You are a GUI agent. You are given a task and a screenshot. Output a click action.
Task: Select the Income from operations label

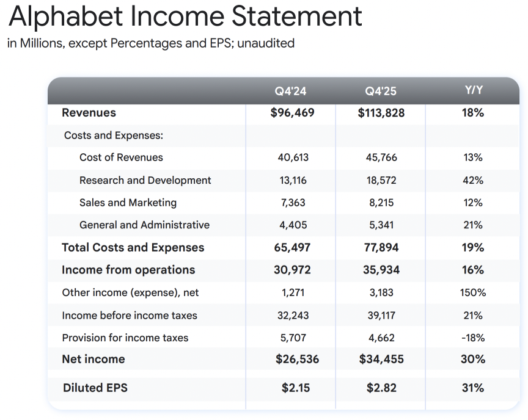point(128,270)
